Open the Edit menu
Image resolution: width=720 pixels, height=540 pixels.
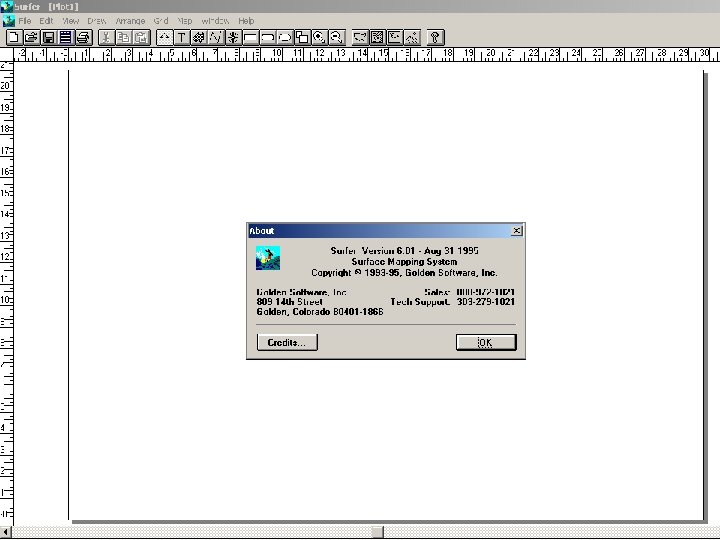coord(46,21)
